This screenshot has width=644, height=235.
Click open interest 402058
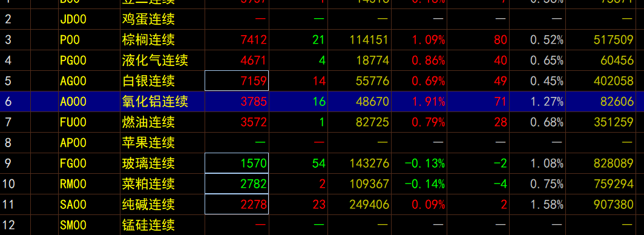pyautogui.click(x=614, y=81)
